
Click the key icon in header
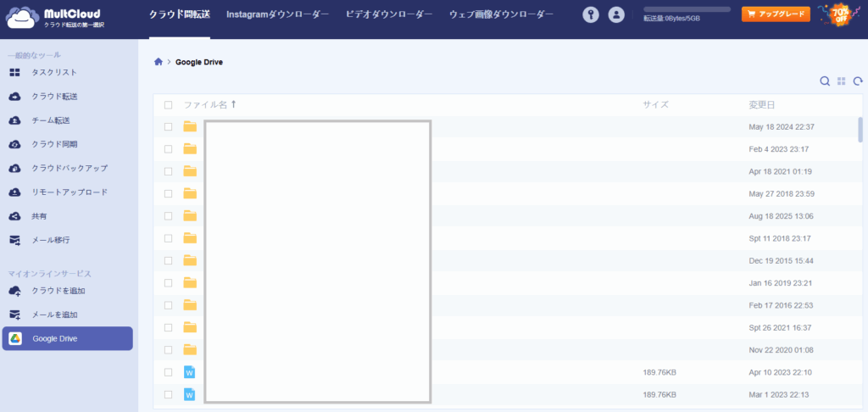[591, 14]
